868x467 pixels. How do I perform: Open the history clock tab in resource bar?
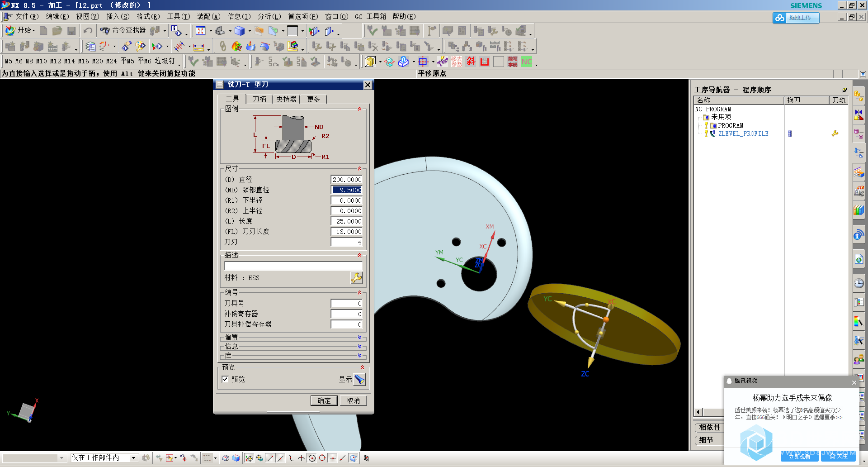coord(859,283)
